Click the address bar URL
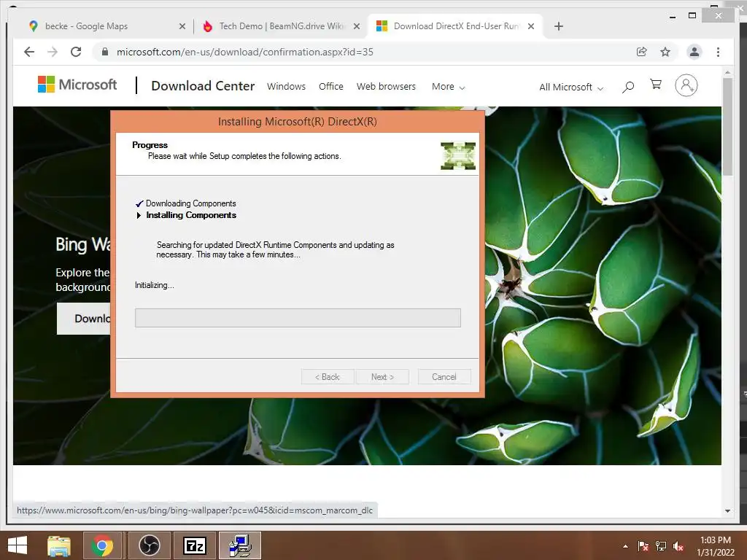 click(x=245, y=52)
